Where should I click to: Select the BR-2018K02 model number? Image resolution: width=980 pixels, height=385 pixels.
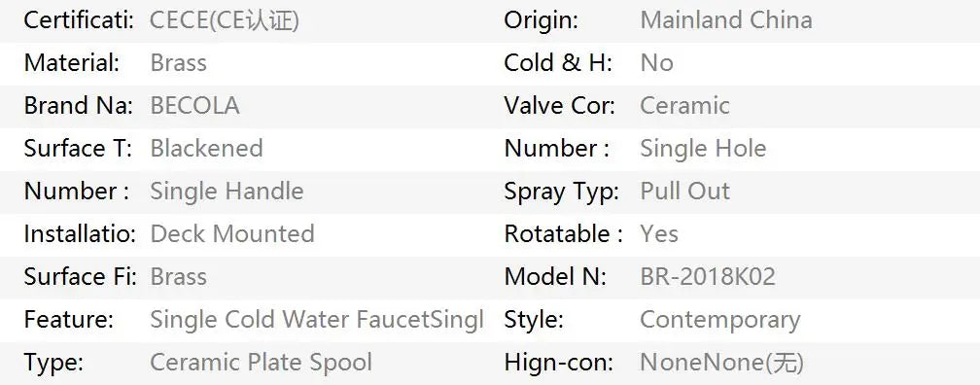708,276
